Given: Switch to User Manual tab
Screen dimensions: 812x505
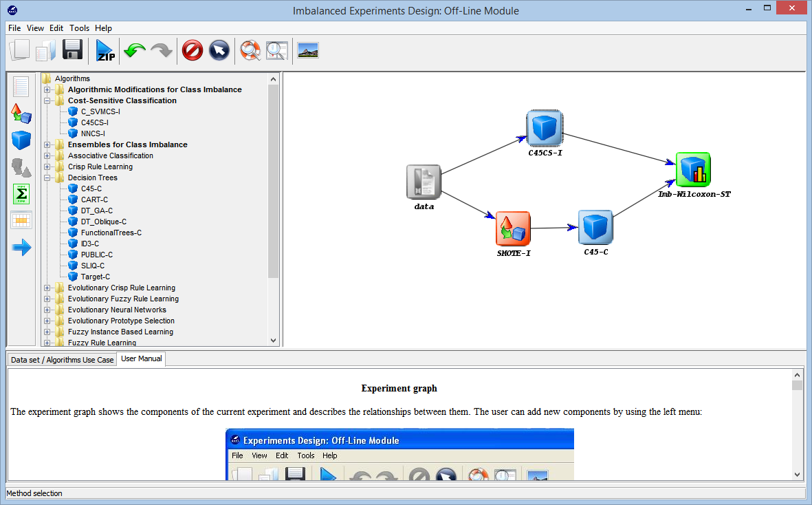Looking at the screenshot, I should pyautogui.click(x=142, y=358).
